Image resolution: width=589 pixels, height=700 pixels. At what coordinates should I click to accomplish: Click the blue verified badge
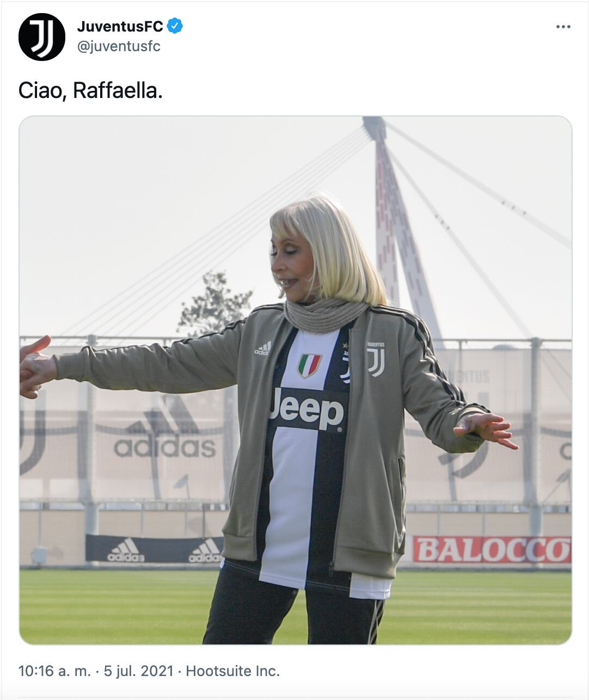(x=175, y=26)
